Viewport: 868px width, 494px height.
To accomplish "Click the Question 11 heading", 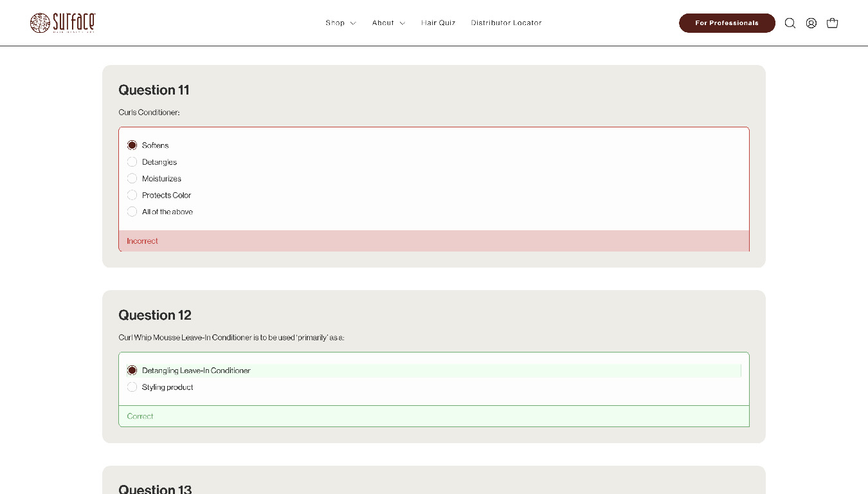I will [154, 90].
